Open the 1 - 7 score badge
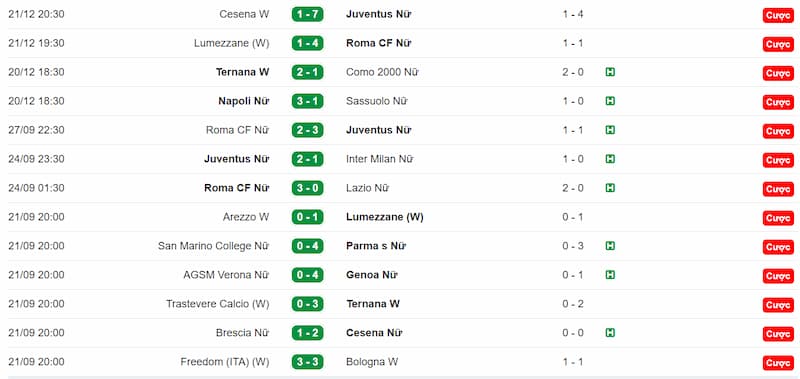The height and width of the screenshot is (379, 800). [308, 14]
